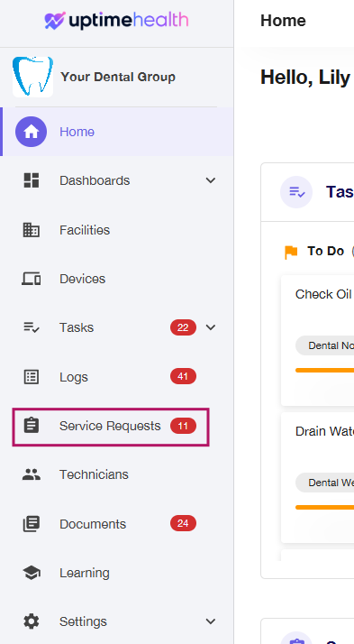Expand the Tasks submenu chevron
The height and width of the screenshot is (644, 354).
click(211, 327)
